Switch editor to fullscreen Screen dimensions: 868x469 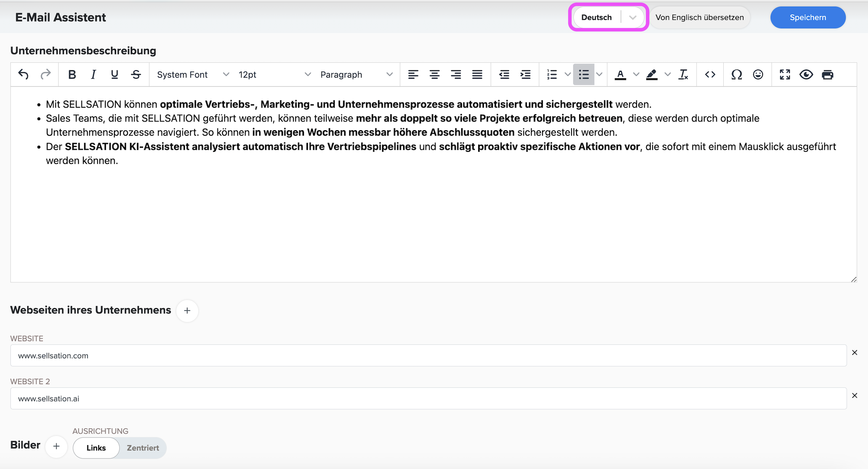click(x=785, y=74)
